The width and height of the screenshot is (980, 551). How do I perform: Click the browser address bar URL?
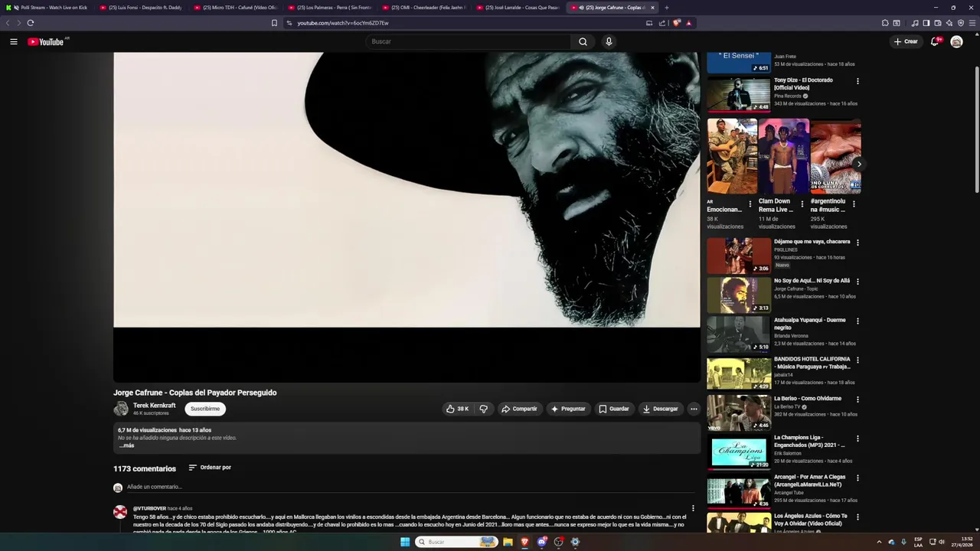pyautogui.click(x=343, y=23)
